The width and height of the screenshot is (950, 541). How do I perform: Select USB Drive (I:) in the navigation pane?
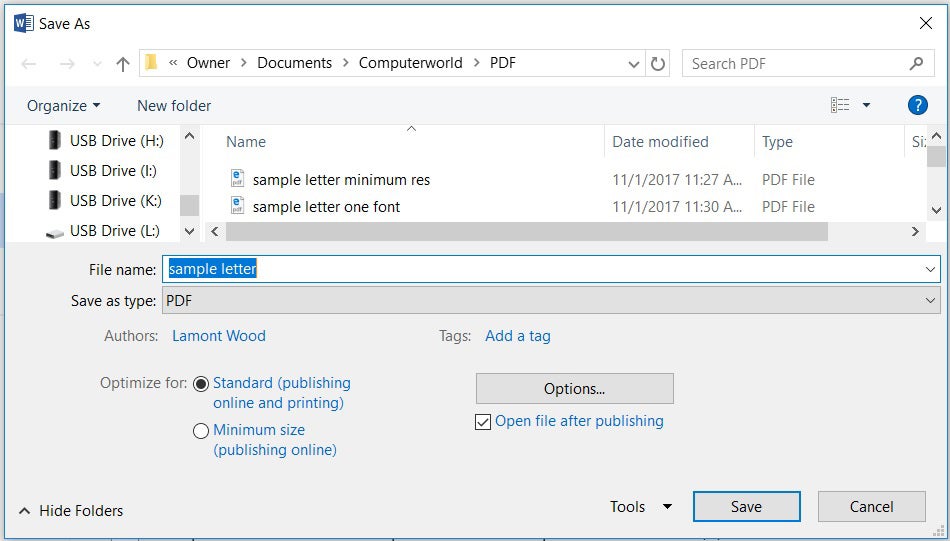113,171
